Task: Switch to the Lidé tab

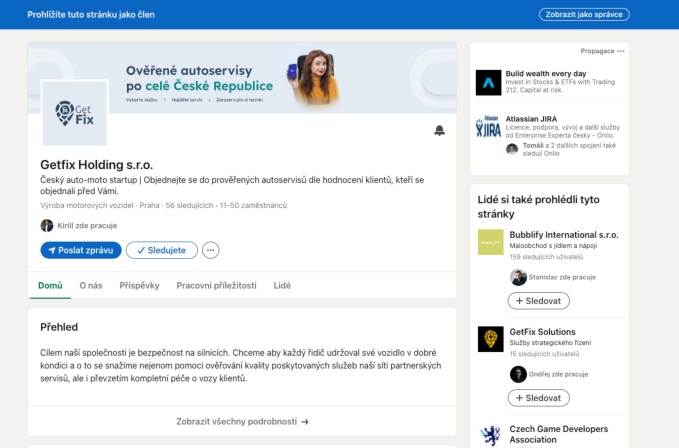Action: [282, 285]
